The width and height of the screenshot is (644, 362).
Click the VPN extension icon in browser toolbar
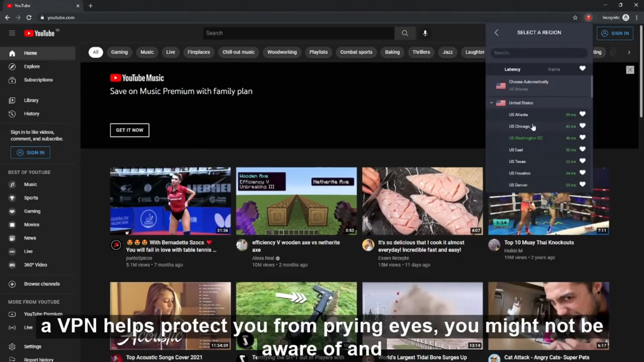[589, 18]
